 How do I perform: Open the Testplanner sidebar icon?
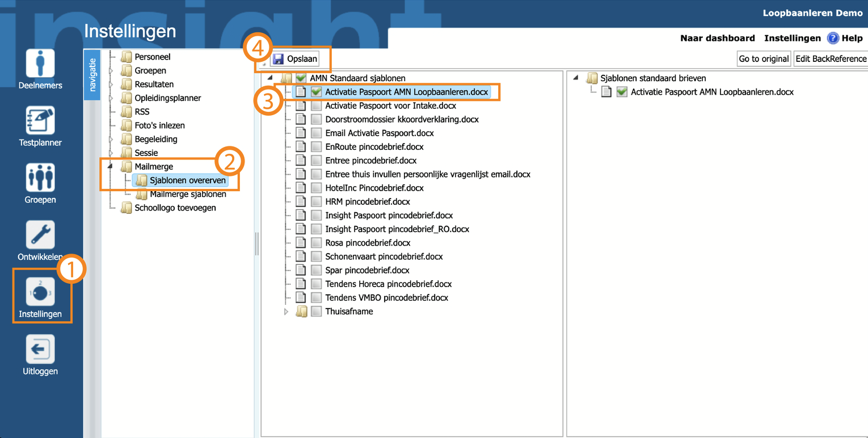40,120
